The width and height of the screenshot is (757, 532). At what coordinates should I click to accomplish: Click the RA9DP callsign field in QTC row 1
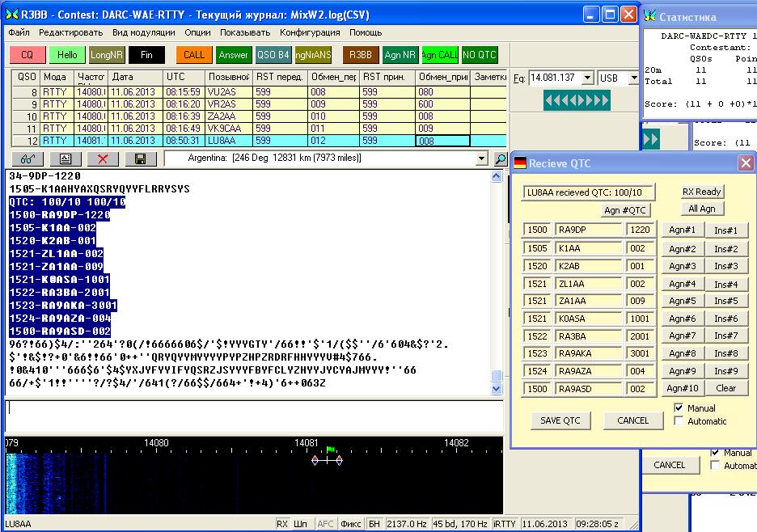click(x=588, y=230)
